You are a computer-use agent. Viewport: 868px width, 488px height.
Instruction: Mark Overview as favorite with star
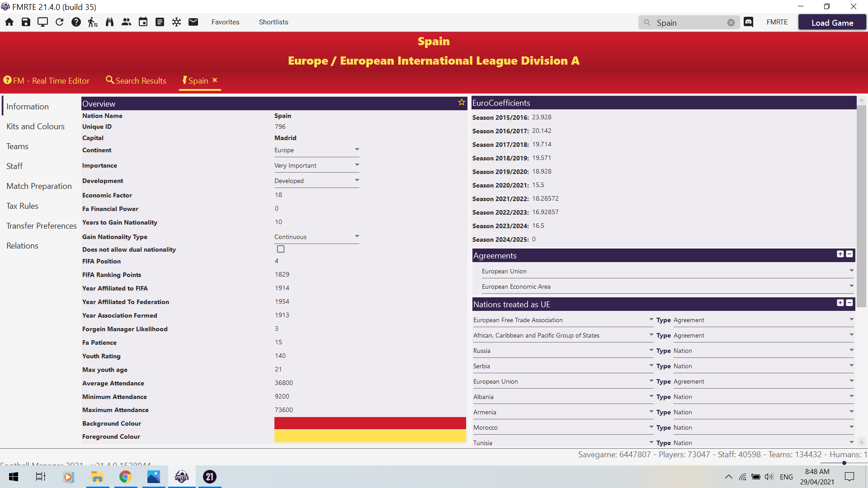(x=461, y=103)
